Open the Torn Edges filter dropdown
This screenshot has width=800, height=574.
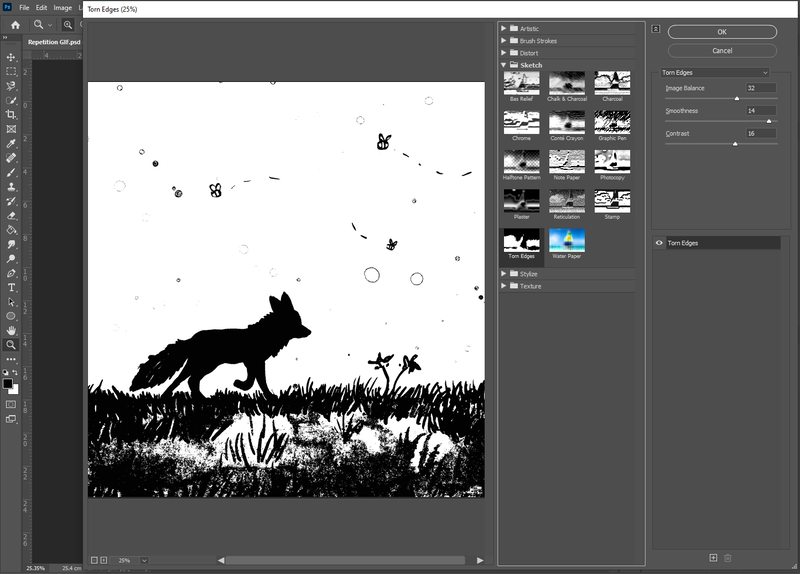coord(715,73)
